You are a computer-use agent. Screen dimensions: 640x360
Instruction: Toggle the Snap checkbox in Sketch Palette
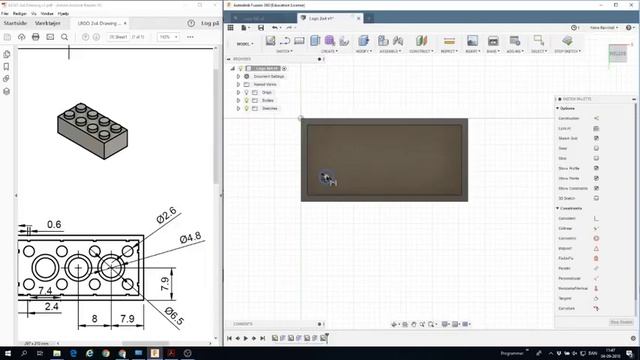tap(596, 148)
